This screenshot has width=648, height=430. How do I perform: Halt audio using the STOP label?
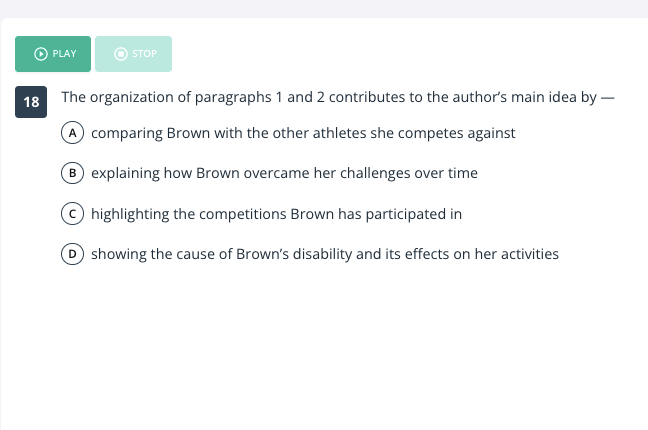(144, 54)
